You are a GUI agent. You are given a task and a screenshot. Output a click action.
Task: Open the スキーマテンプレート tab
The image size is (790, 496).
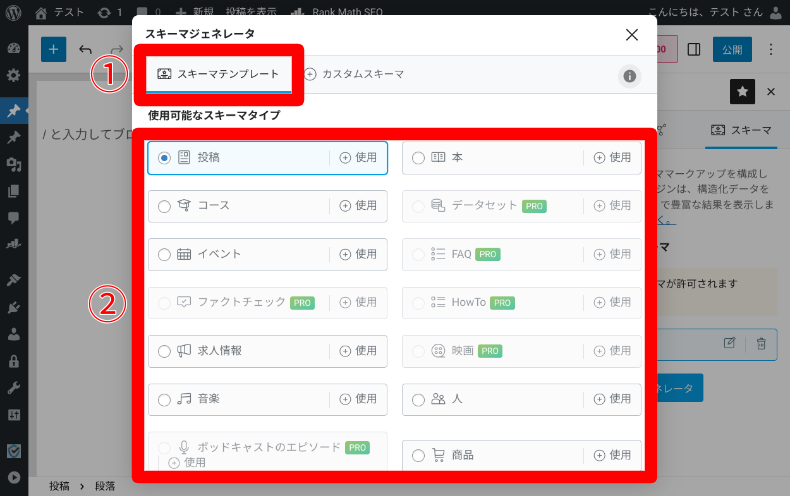220,74
